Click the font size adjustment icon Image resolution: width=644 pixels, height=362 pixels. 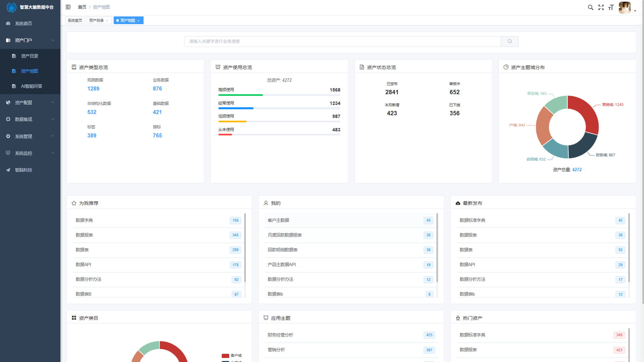coord(611,7)
